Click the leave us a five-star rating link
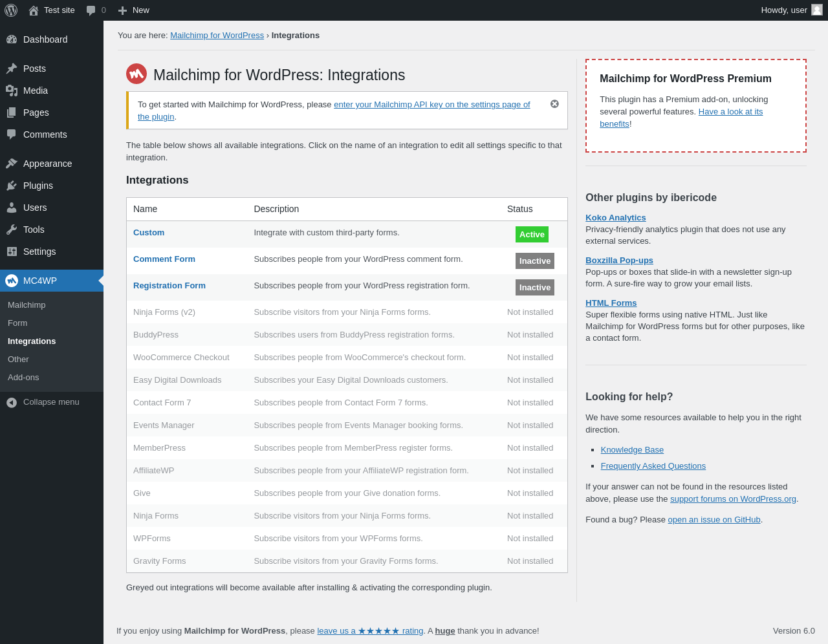 pos(370,631)
